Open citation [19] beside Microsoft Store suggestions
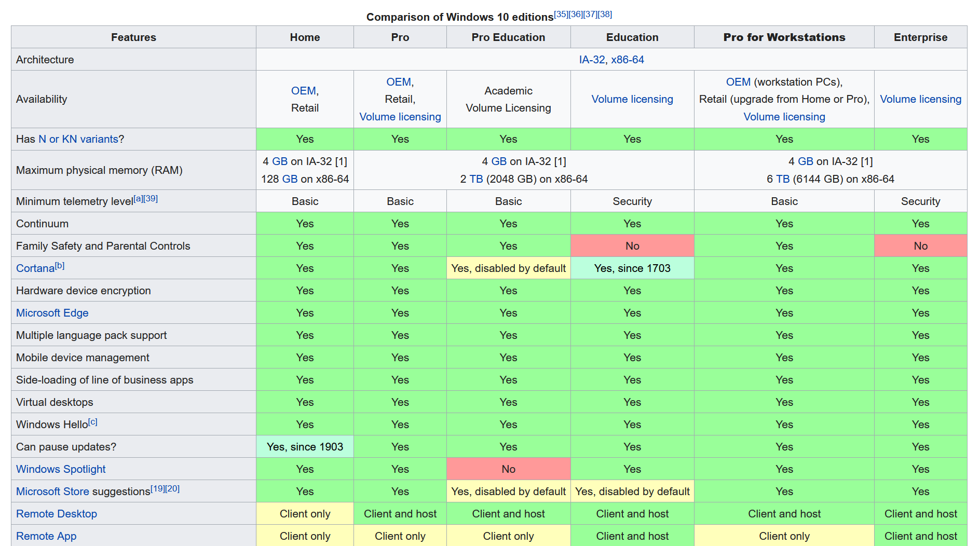The height and width of the screenshot is (546, 980). 158,489
